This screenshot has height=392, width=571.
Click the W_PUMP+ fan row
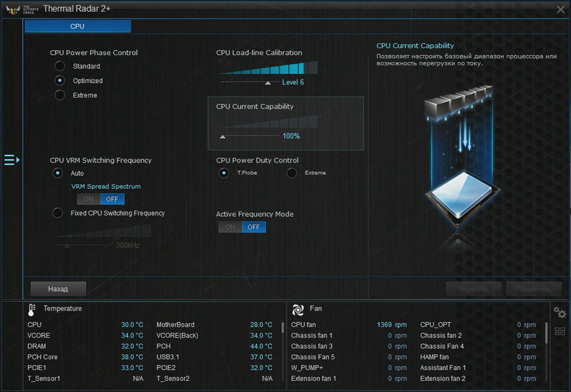(x=349, y=367)
